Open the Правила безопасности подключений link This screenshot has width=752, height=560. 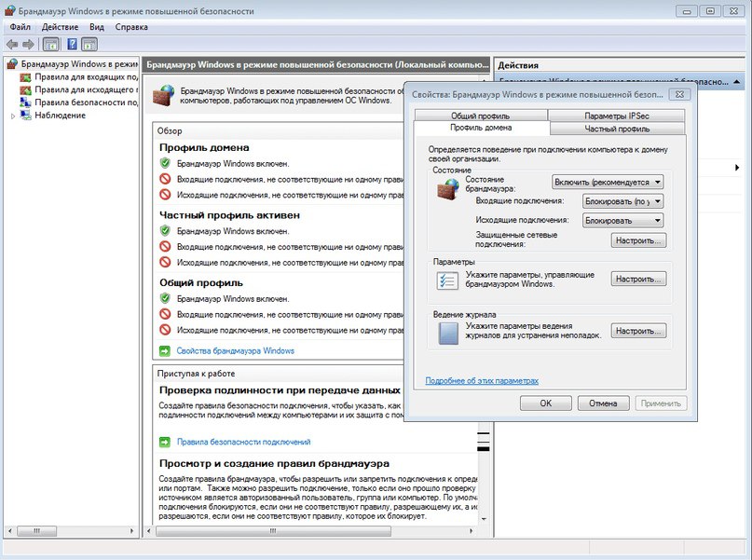click(x=243, y=442)
